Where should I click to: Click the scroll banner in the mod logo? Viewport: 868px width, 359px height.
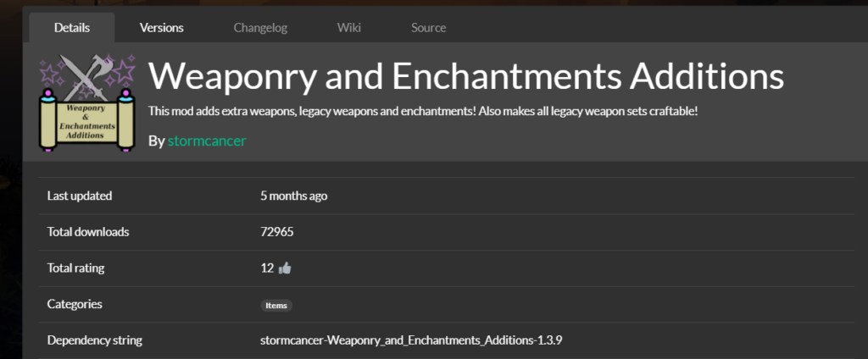[87, 120]
